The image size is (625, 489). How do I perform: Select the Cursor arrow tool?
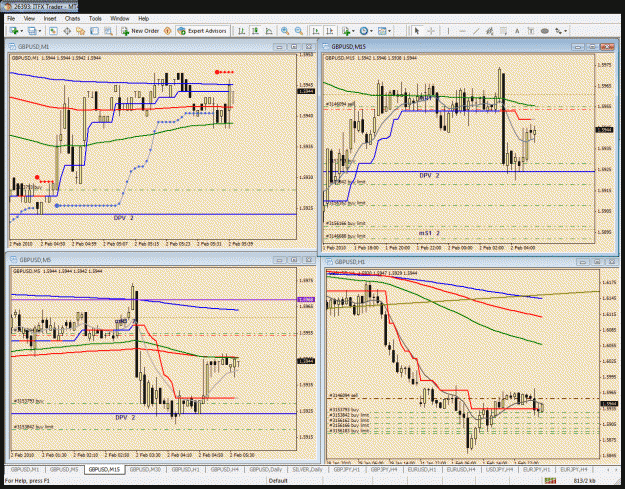(x=417, y=31)
